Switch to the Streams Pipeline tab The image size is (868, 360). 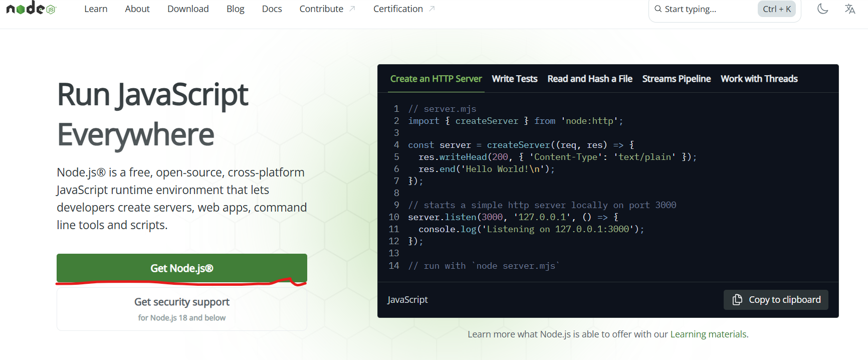pos(677,79)
